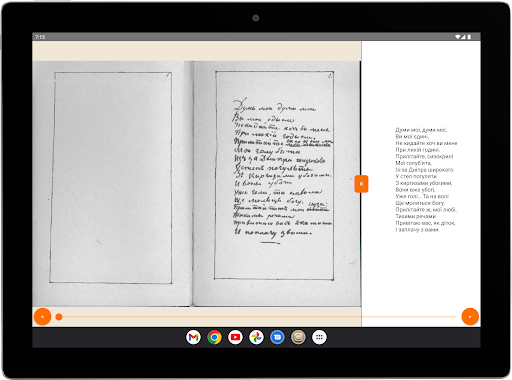Open the Messages app in the dock

click(x=277, y=337)
